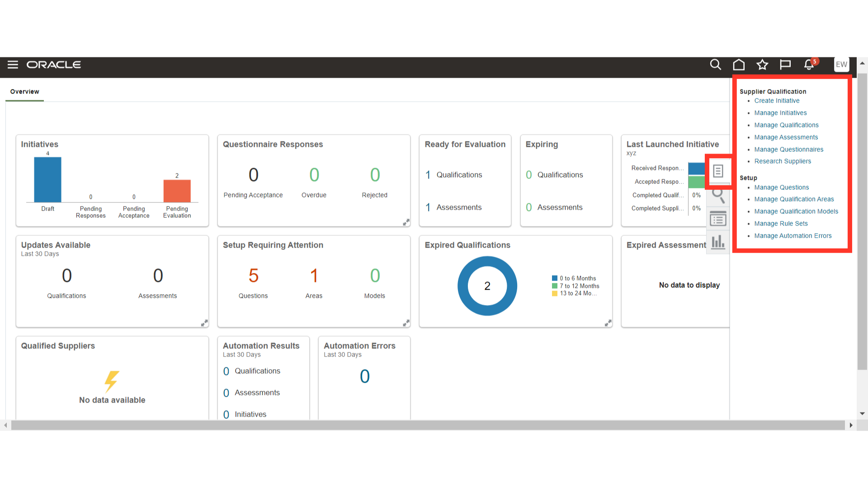This screenshot has height=488, width=868.
Task: Open the reports bar chart panel icon
Action: [x=718, y=242]
